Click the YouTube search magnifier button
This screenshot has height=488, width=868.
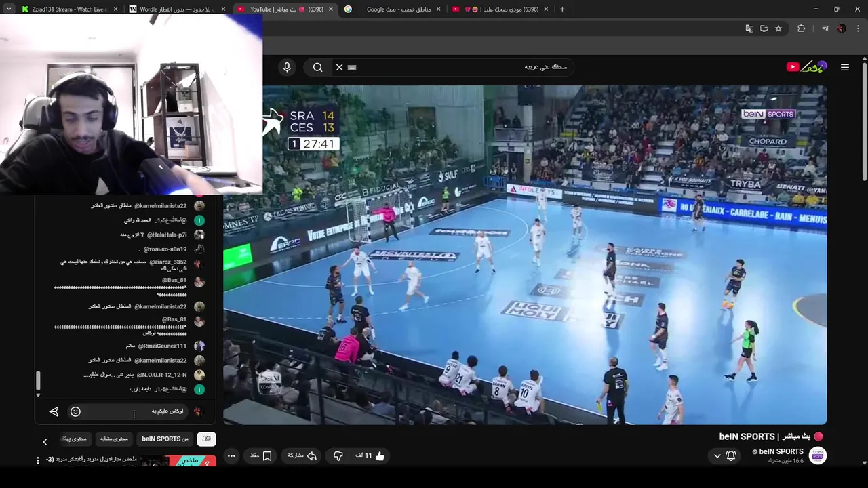[317, 67]
